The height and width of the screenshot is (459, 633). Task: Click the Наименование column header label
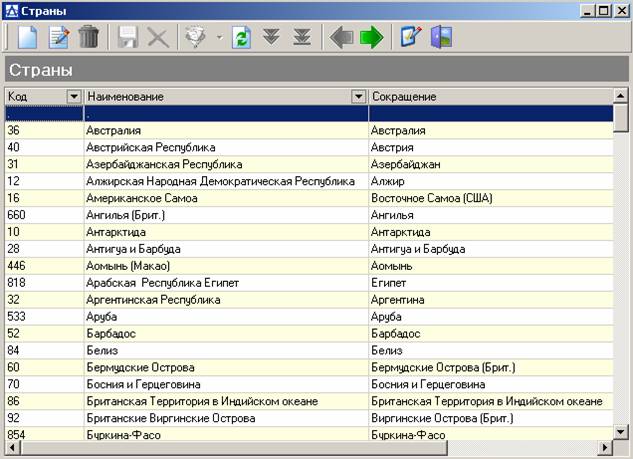(126, 96)
